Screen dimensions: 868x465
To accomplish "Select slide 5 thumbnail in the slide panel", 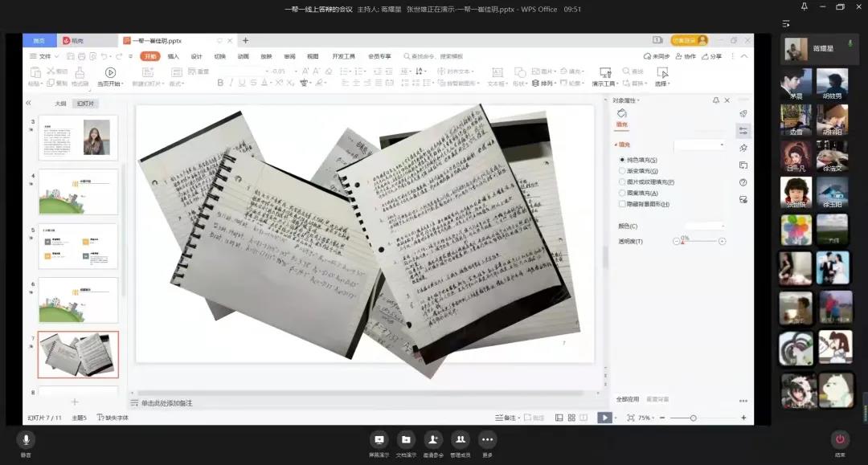I will point(78,246).
